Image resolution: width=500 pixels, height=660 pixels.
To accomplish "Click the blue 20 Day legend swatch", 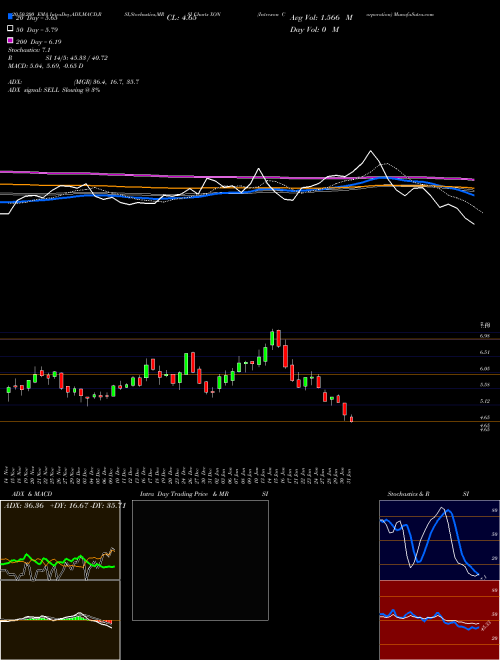I will pyautogui.click(x=10, y=17).
